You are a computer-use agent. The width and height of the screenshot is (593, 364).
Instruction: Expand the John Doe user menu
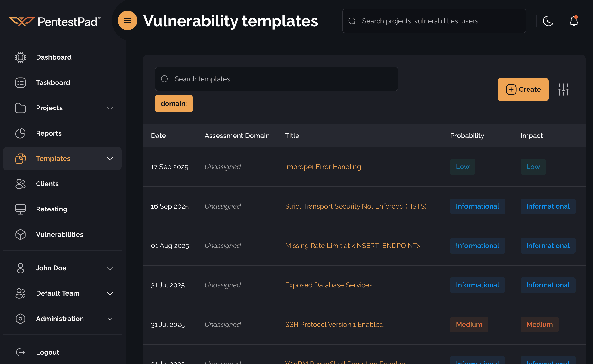coord(110,268)
